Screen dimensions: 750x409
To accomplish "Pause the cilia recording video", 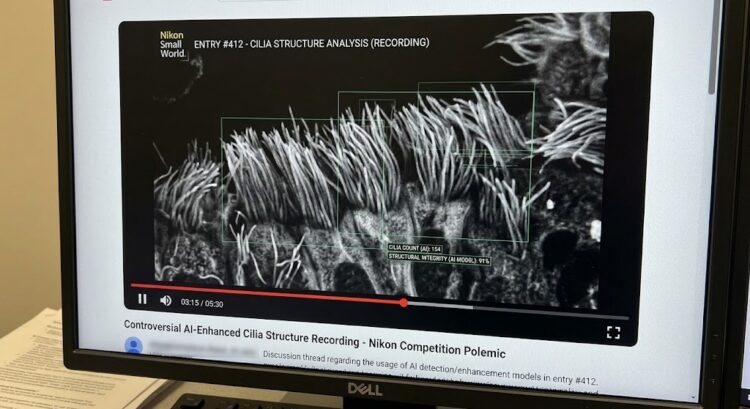I will point(142,299).
